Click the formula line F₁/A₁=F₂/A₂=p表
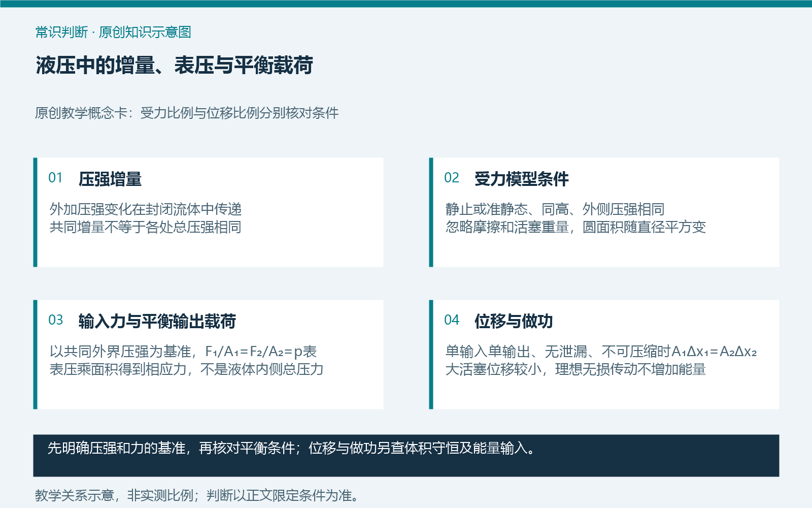Screen dimensions: 812x508 point(183,351)
